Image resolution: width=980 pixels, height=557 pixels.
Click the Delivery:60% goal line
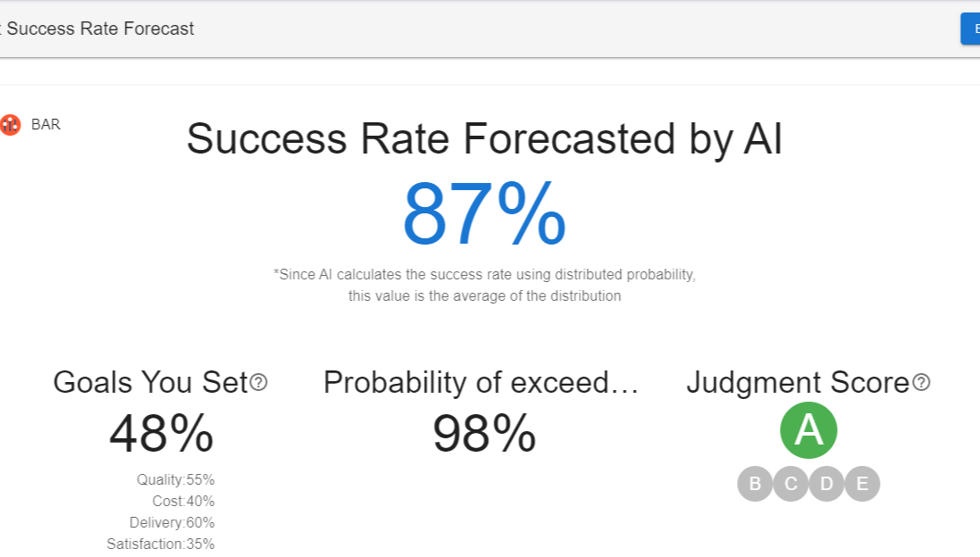point(172,522)
